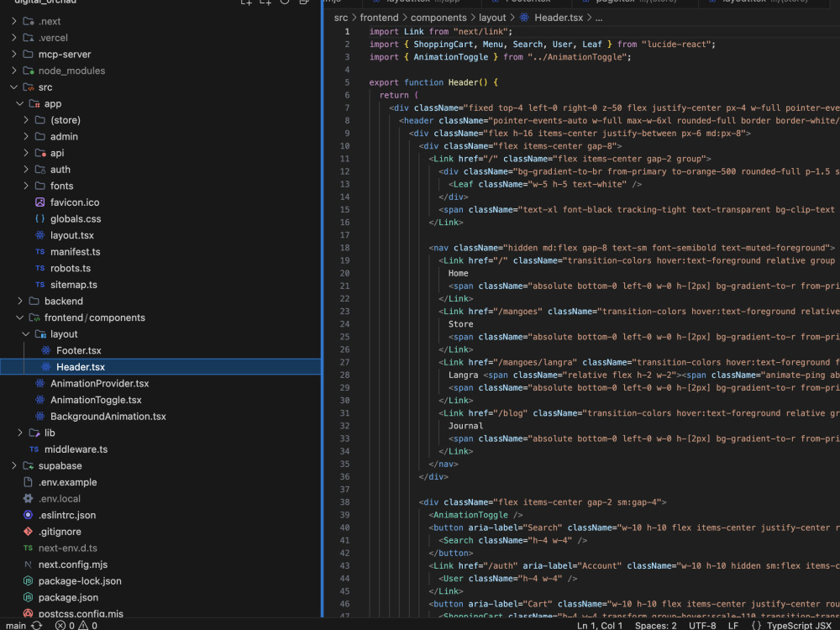The height and width of the screenshot is (630, 840).
Task: Collapse the src folder
Action: [x=14, y=87]
